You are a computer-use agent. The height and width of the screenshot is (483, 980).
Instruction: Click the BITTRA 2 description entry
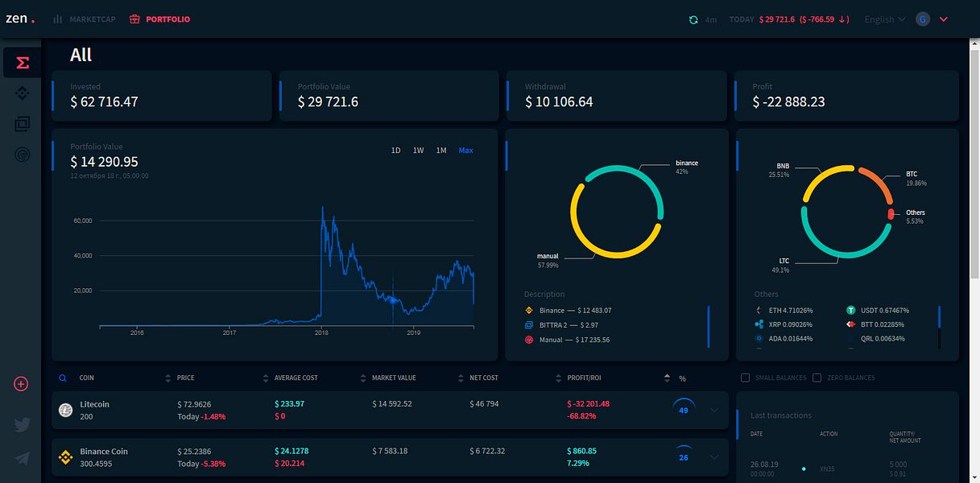point(561,325)
